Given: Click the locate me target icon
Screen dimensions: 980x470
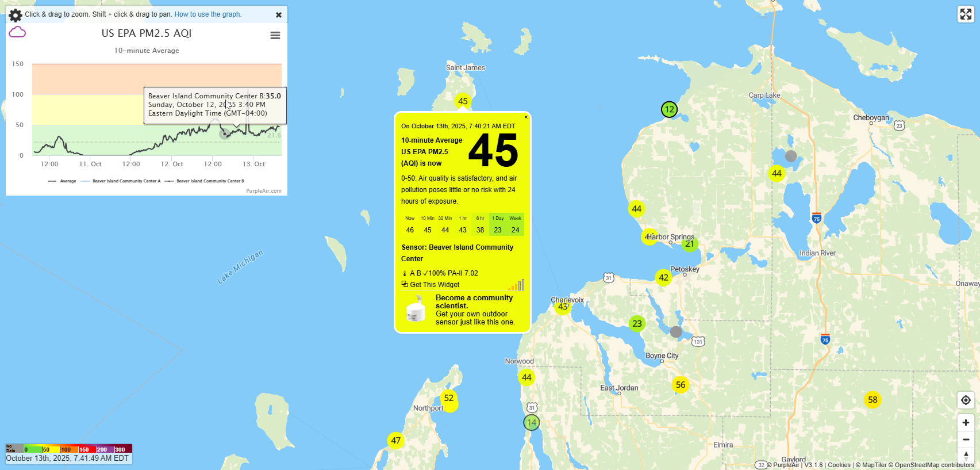Looking at the screenshot, I should [966, 400].
